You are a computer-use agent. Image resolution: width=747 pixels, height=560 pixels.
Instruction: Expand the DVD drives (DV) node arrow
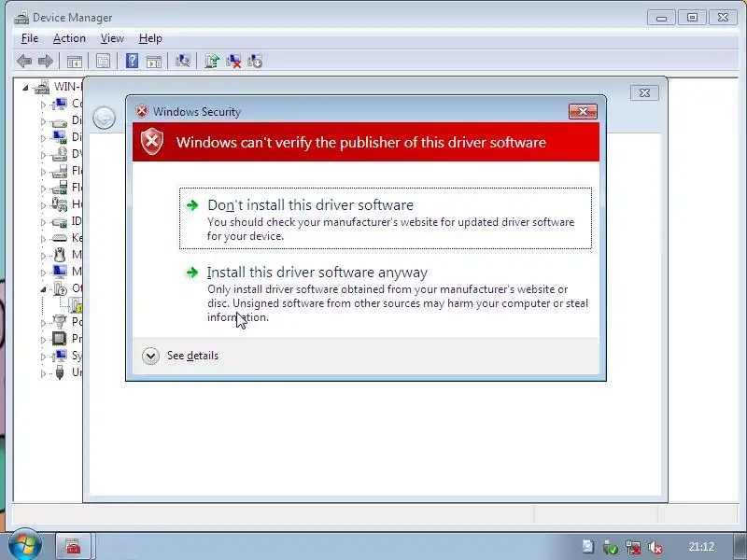click(x=43, y=155)
